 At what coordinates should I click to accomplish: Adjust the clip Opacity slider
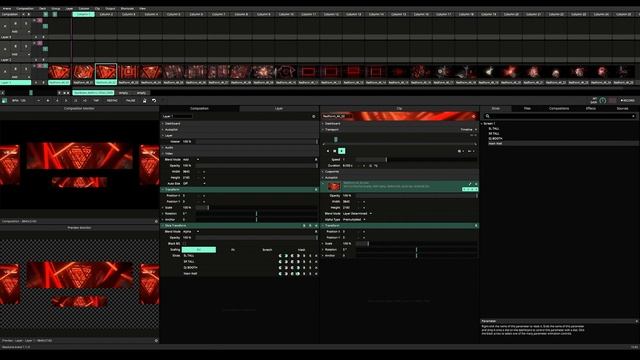[x=416, y=196]
